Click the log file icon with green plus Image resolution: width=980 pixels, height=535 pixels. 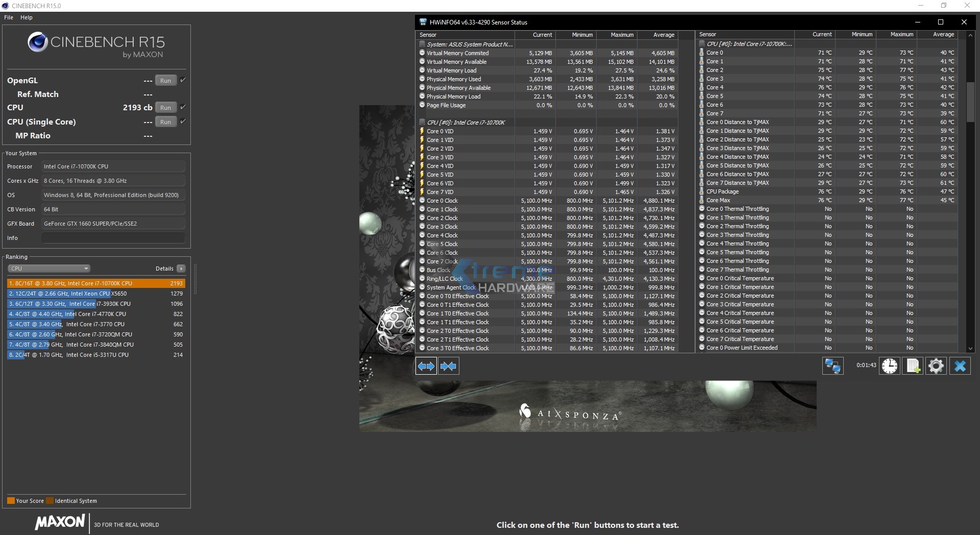[x=913, y=366]
